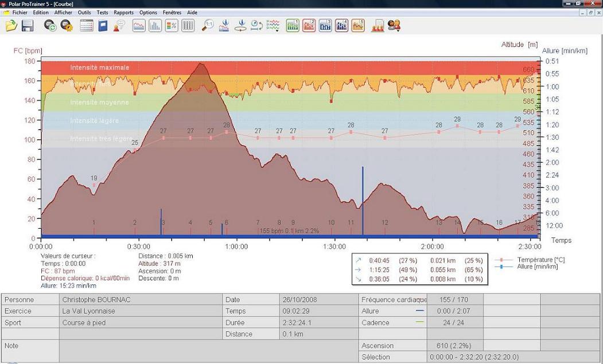
Task: Open watch settings icon with gear
Action: click(x=67, y=26)
